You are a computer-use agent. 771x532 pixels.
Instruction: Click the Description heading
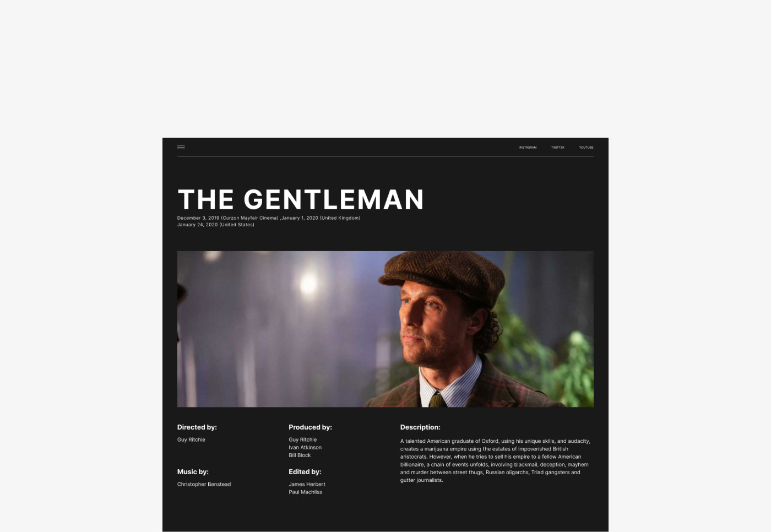[420, 427]
